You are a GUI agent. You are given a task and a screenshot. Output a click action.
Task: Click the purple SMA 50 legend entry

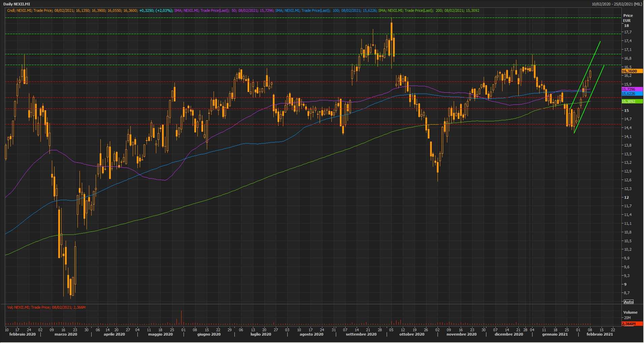[x=224, y=10]
